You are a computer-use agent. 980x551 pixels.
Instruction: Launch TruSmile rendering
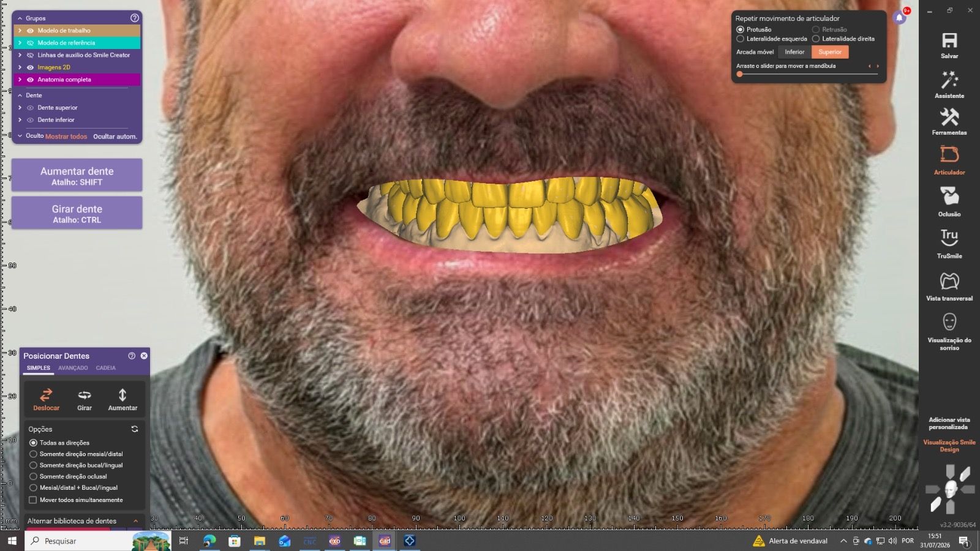(949, 237)
